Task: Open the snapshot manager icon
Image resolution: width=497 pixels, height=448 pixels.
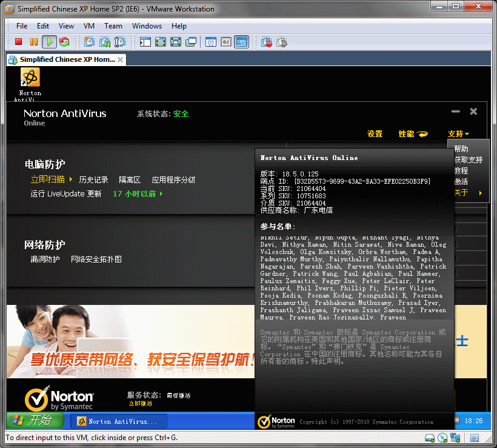Action: 120,42
